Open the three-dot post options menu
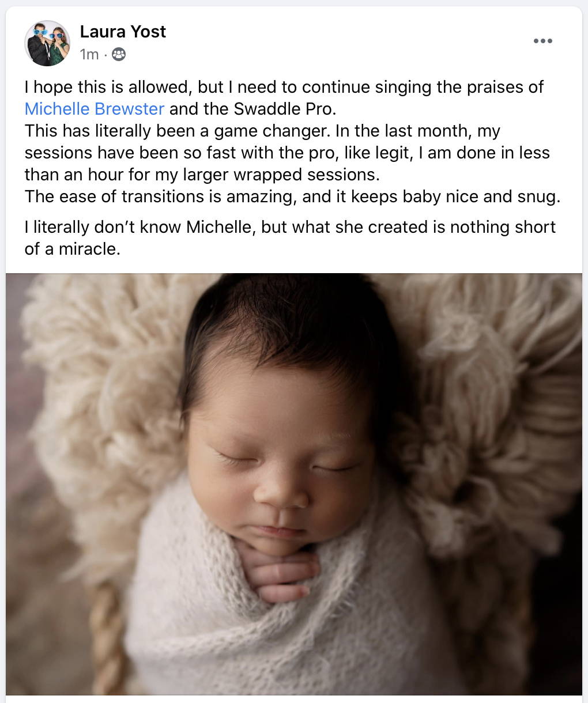The height and width of the screenshot is (703, 588). click(542, 41)
